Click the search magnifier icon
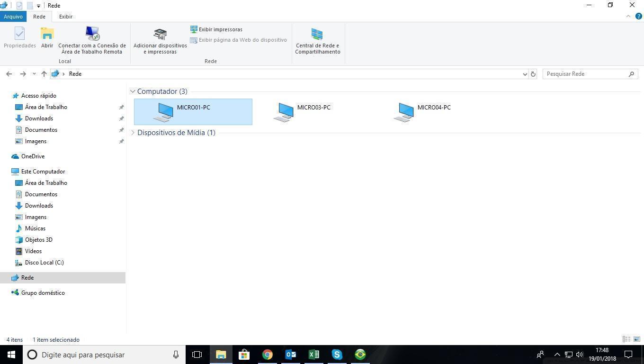Image resolution: width=644 pixels, height=364 pixels. coord(631,74)
